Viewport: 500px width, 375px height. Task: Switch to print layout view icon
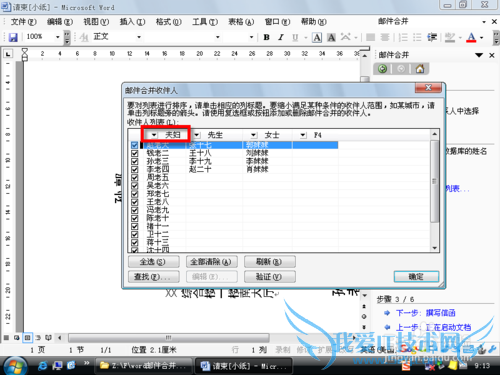point(27,338)
